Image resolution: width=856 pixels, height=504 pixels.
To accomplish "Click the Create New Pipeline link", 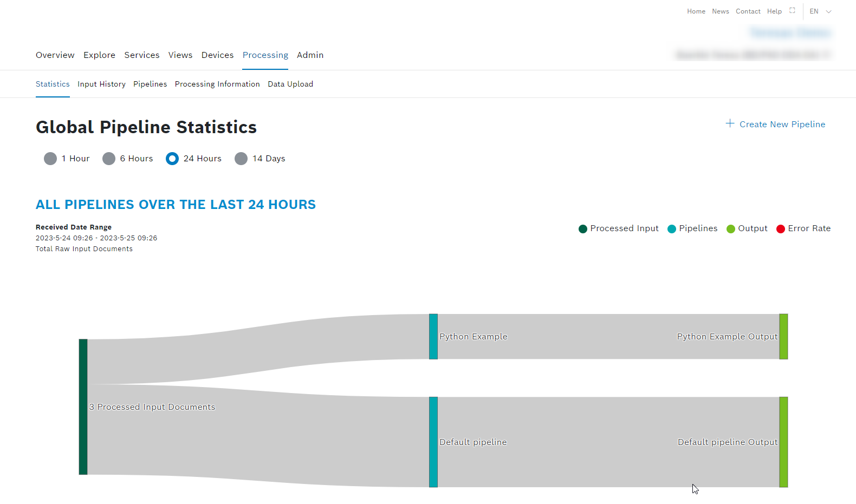I will [x=782, y=125].
